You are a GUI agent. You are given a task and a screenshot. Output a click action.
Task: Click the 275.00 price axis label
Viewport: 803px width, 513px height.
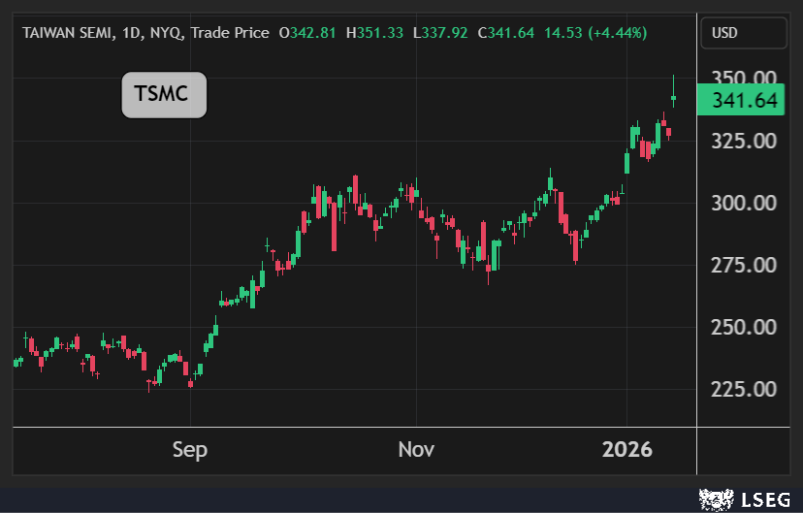point(743,265)
